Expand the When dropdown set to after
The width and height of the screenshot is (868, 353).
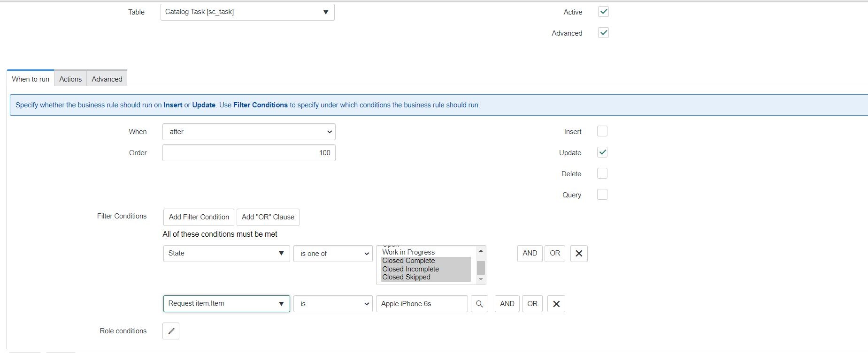[x=249, y=132]
